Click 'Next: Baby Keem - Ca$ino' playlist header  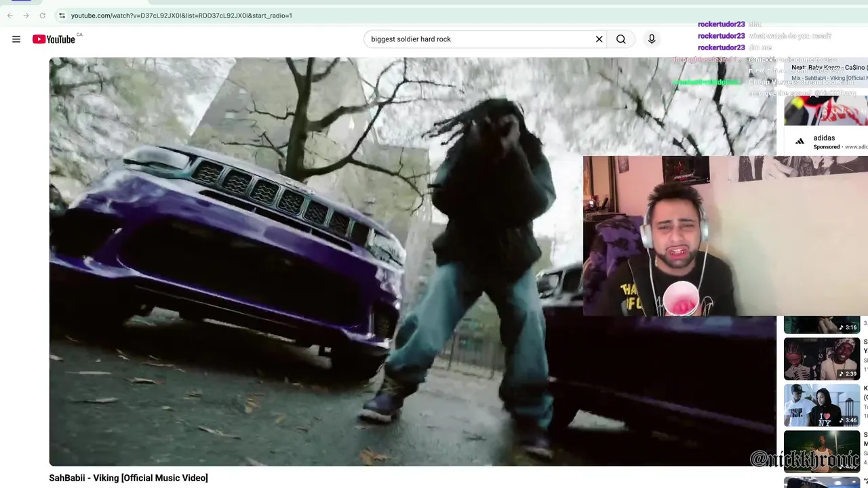(829, 68)
